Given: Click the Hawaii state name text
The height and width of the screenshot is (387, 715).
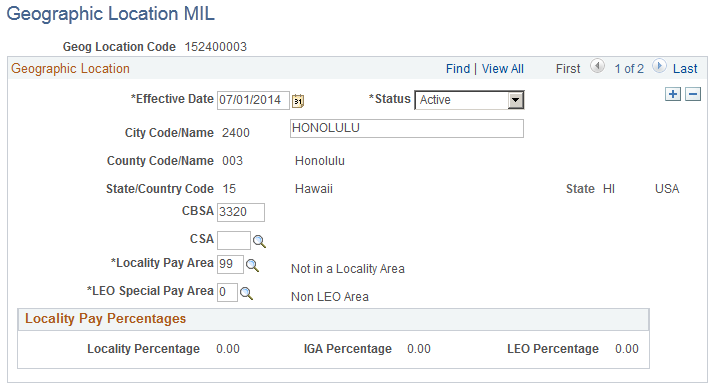Looking at the screenshot, I should click(x=314, y=189).
